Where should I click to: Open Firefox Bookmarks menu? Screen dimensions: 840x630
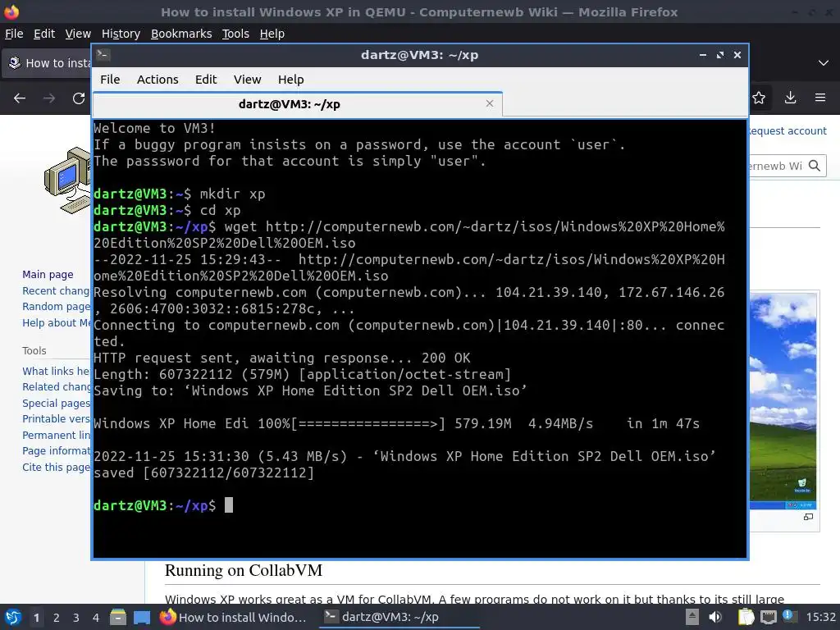click(181, 34)
